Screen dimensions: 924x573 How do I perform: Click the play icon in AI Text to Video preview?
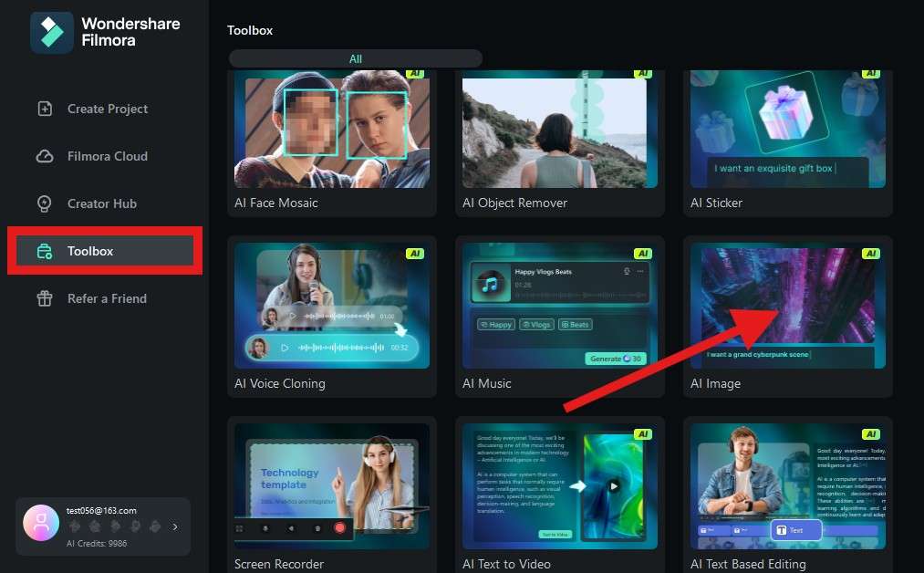(x=614, y=486)
